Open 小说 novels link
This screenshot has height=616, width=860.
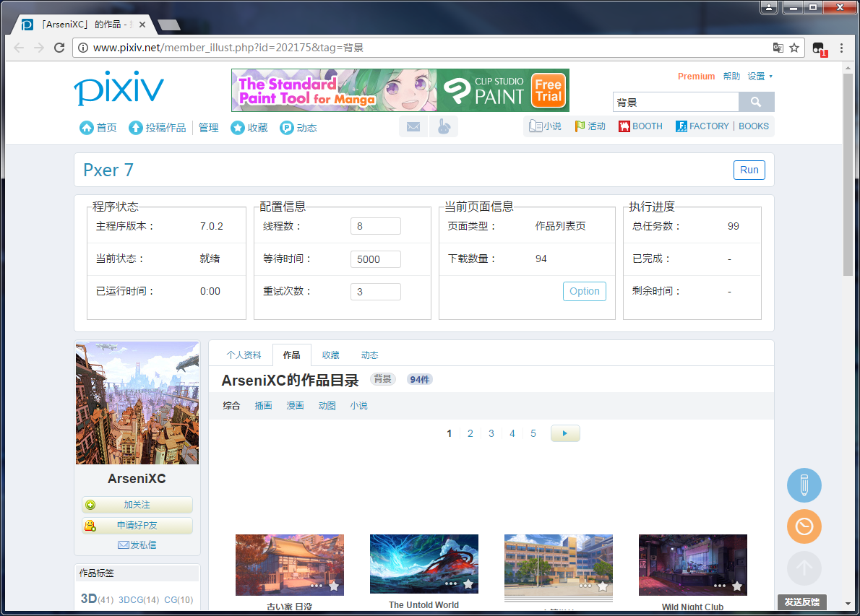545,126
